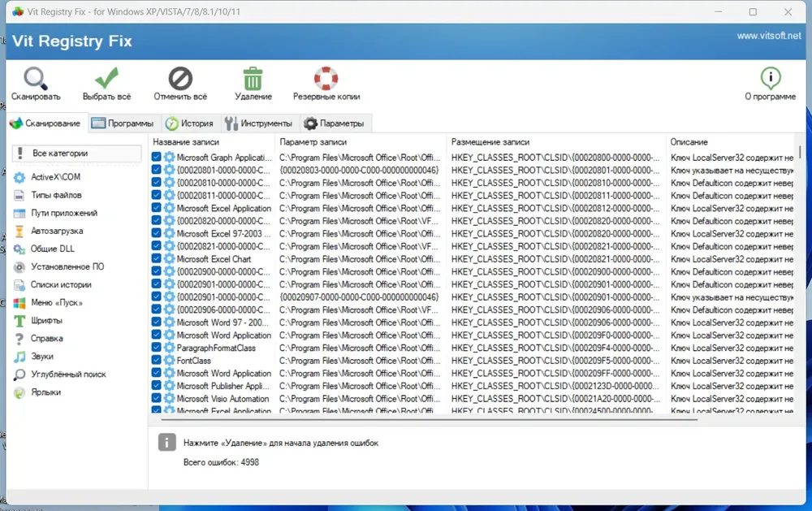Open the Автозагрузка category
Viewport: 812px width, 511px height.
point(57,231)
